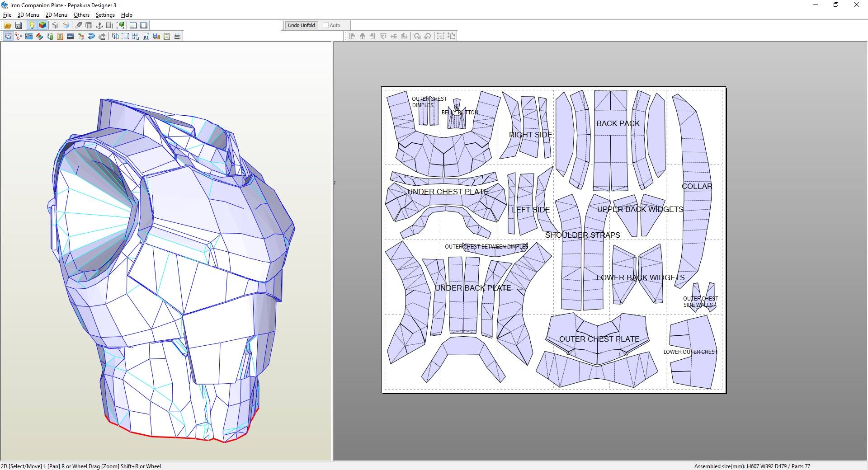Select the orange T text input tool
The height and width of the screenshot is (470, 868).
60,36
